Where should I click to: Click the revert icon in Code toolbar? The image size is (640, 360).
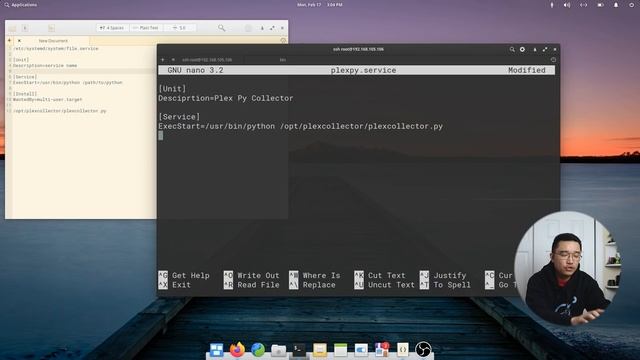(51, 28)
